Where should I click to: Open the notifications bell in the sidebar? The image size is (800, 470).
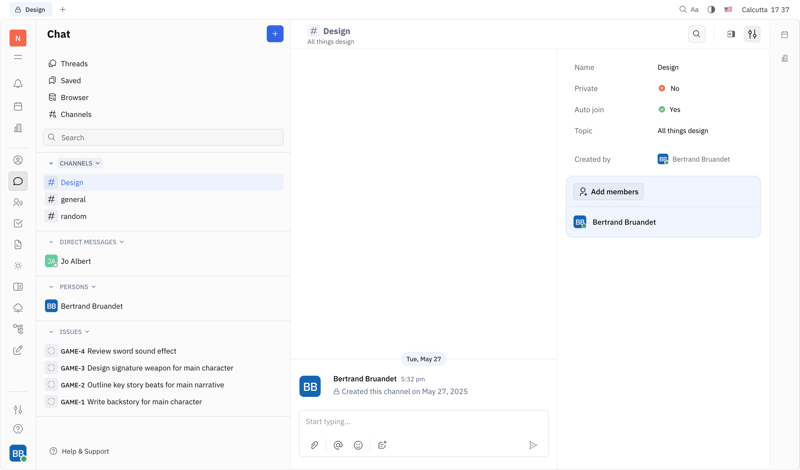(18, 83)
